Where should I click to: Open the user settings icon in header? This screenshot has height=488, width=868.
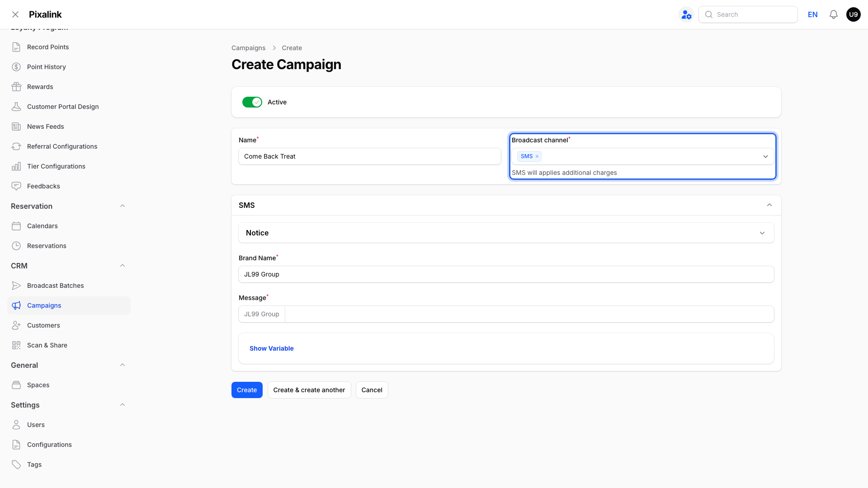click(x=686, y=14)
